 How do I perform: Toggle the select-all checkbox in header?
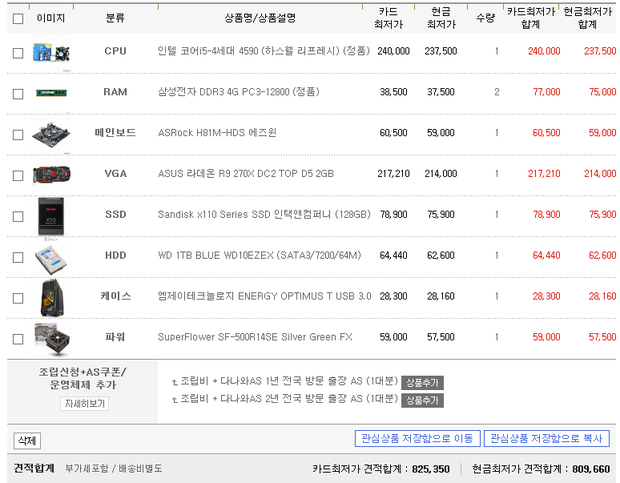tap(17, 18)
